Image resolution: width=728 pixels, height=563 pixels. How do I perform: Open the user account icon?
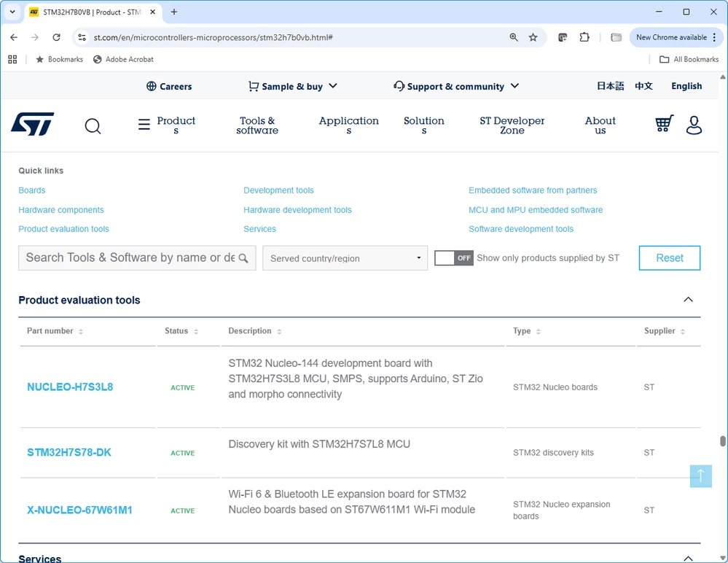pyautogui.click(x=694, y=125)
